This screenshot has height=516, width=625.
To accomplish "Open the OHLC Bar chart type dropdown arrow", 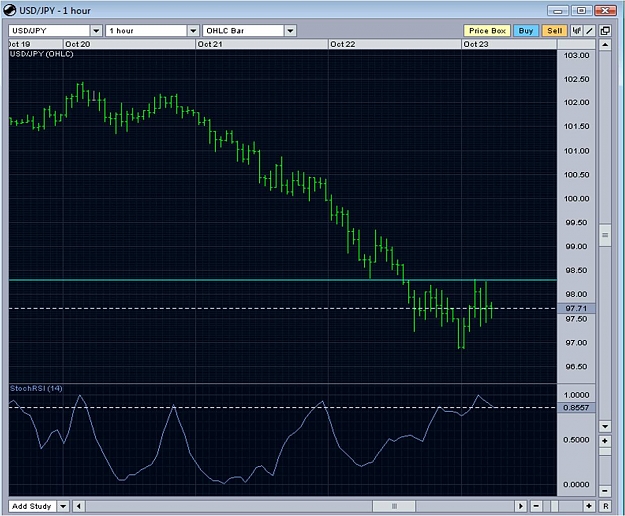I will point(291,31).
